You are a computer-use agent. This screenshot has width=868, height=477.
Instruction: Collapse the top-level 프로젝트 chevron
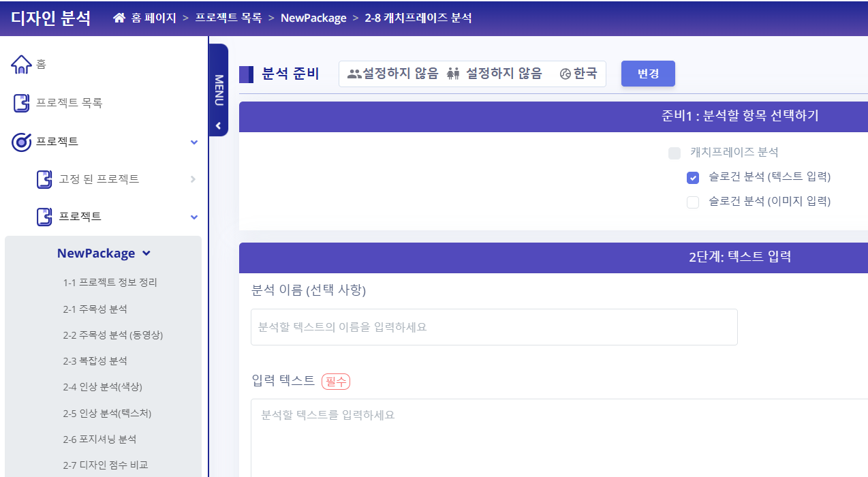pos(194,142)
